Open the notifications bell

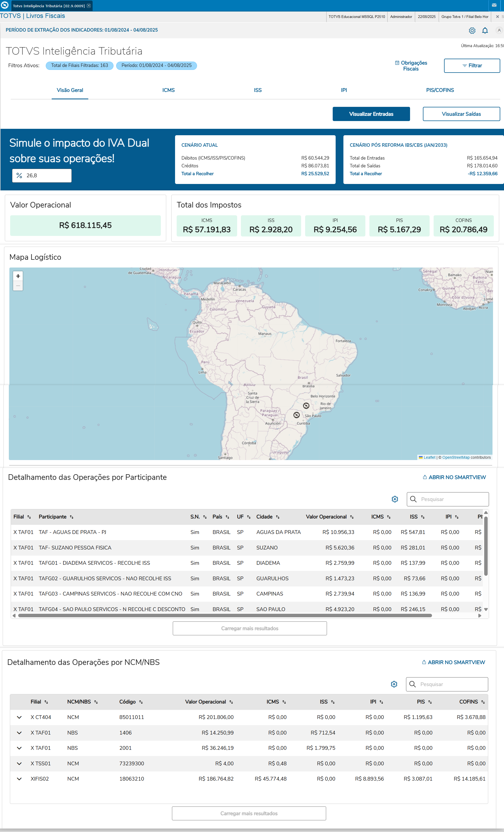(x=485, y=30)
